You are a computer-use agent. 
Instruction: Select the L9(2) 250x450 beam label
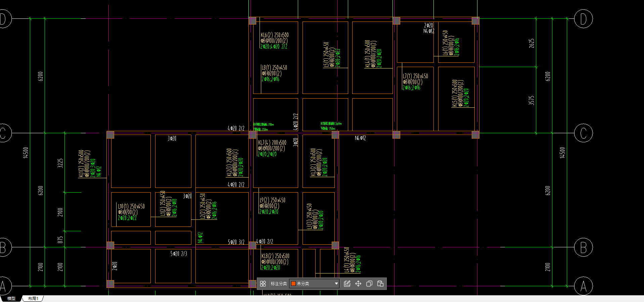pos(272,200)
